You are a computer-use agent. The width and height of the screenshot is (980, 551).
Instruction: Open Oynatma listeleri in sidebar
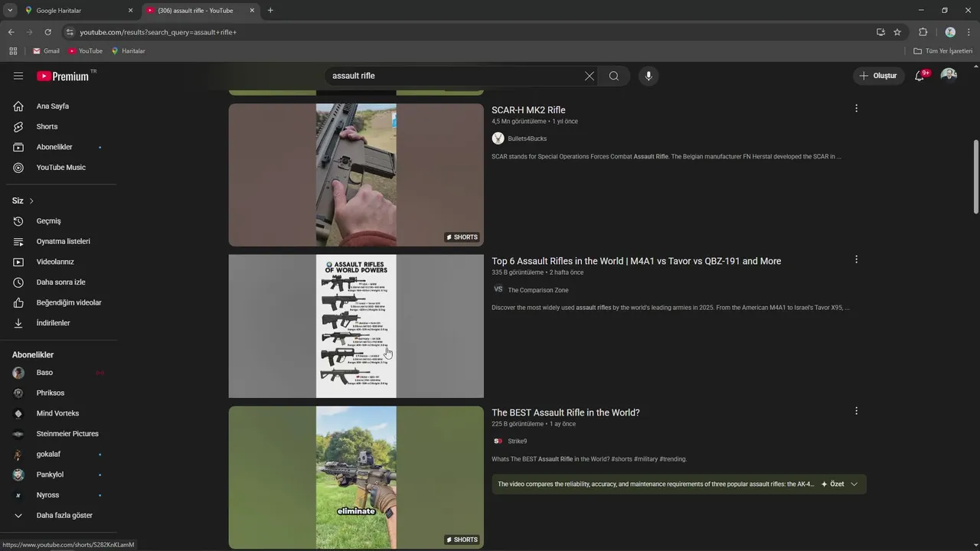[61, 241]
